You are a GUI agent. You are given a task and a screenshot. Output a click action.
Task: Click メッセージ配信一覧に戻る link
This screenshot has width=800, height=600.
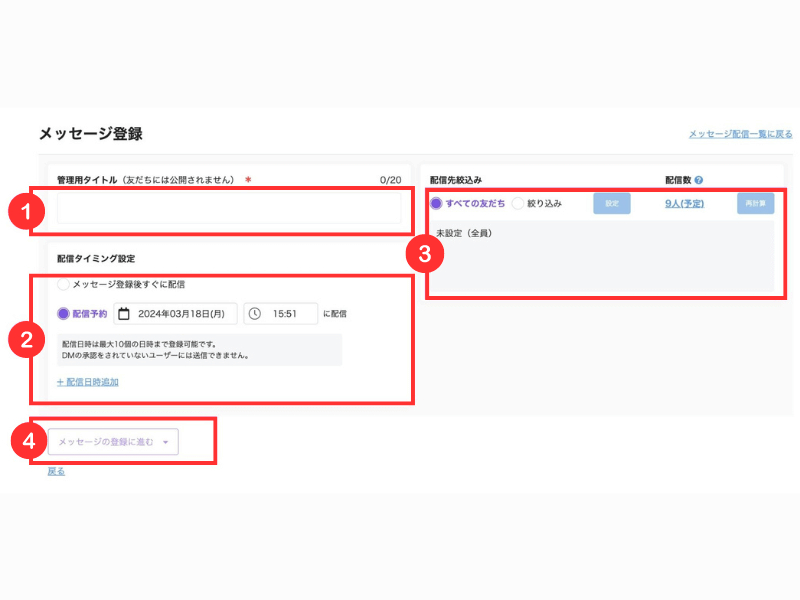click(x=740, y=134)
